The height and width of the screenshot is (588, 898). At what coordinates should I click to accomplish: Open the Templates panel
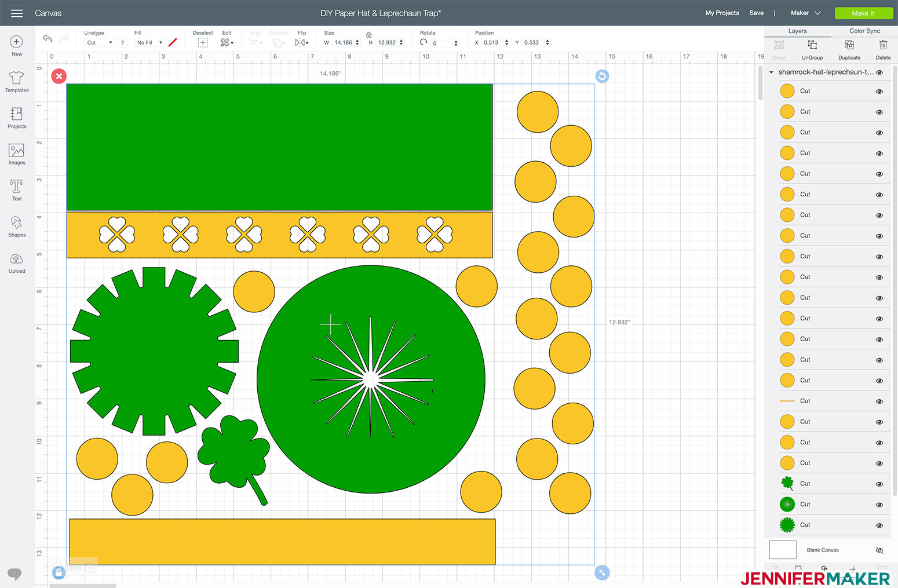click(x=17, y=82)
